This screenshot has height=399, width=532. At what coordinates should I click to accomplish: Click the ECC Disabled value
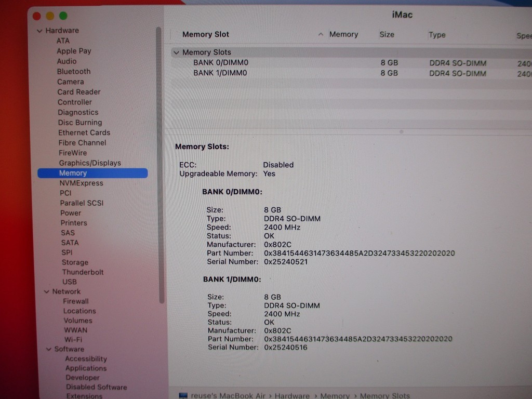pos(278,165)
